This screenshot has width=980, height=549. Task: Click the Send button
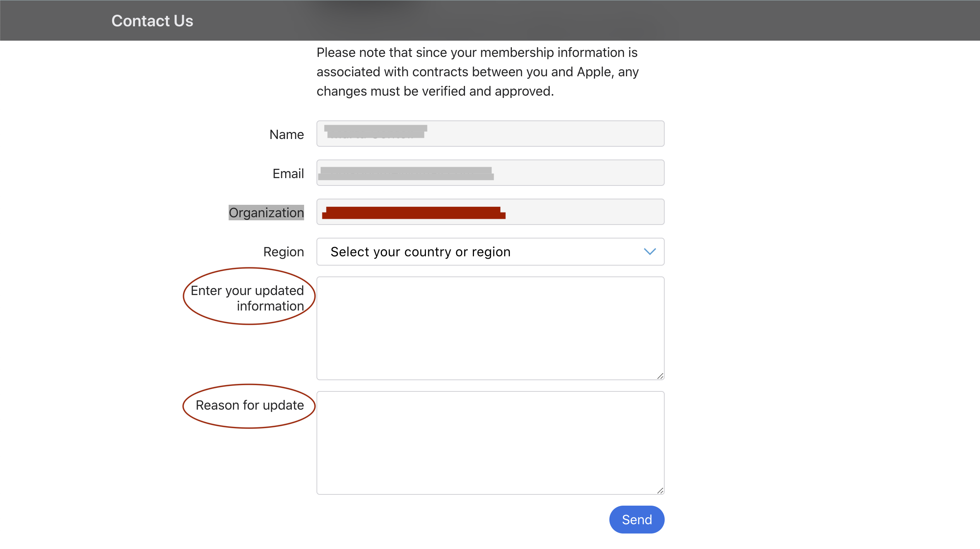click(636, 519)
